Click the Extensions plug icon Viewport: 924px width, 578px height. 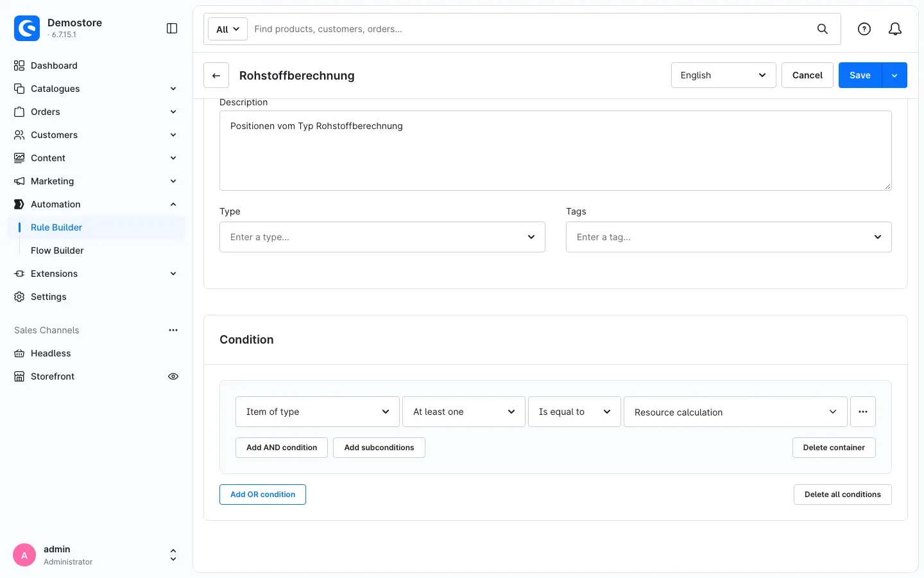click(x=19, y=274)
